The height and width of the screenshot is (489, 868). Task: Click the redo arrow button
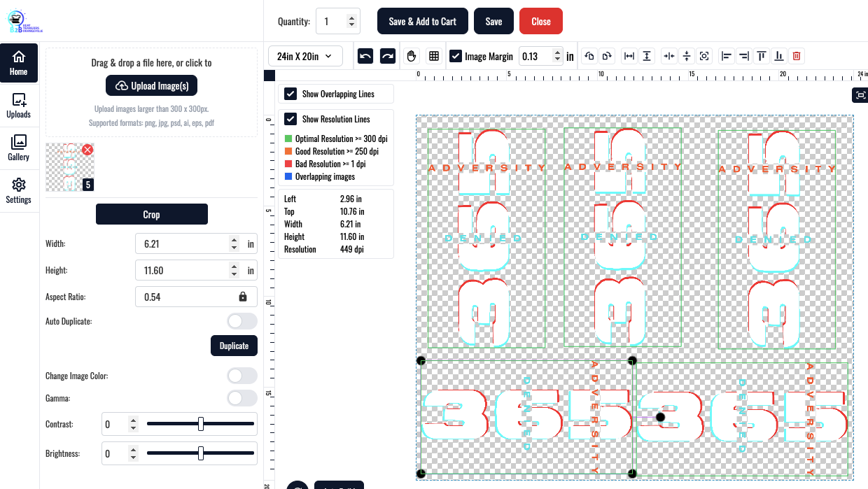point(387,56)
